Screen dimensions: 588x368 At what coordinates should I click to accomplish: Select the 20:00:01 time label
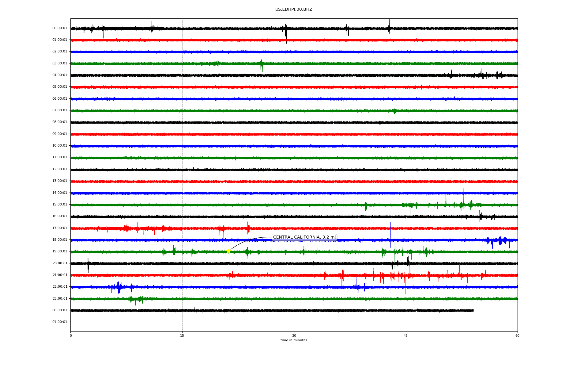tap(60, 263)
